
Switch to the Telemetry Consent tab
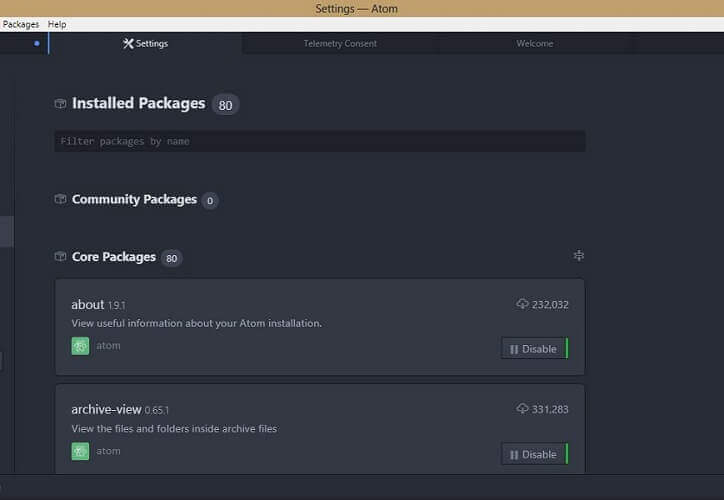[x=340, y=43]
